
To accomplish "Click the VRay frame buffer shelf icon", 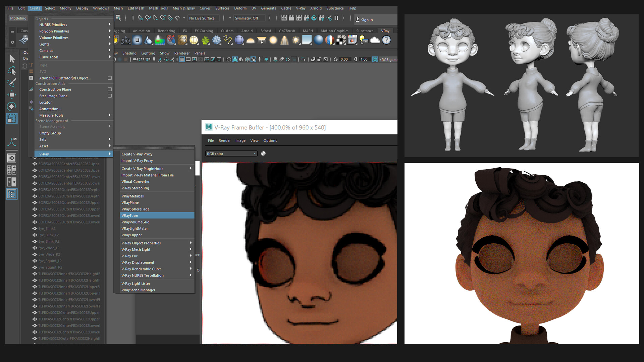I will coord(352,40).
